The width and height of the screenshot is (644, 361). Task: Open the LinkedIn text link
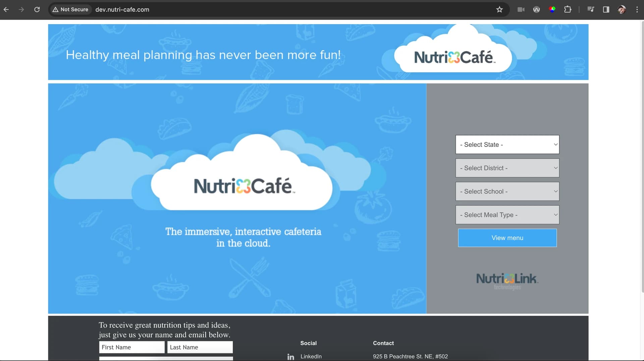pos(311,356)
